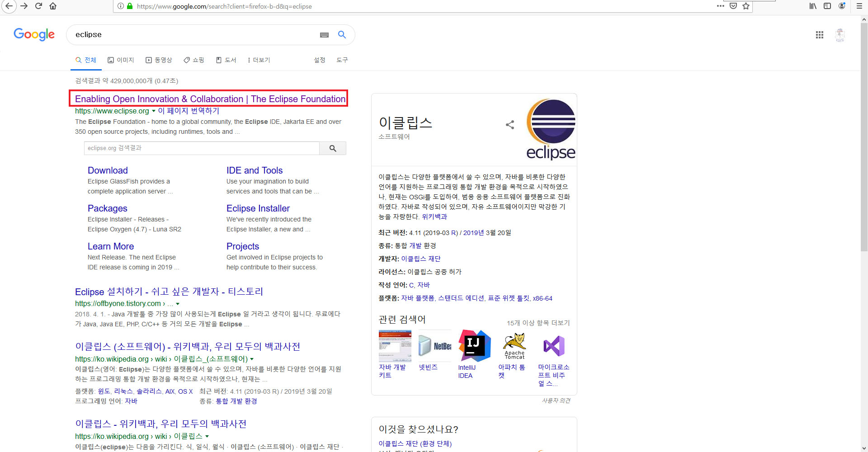Switch to the 쇼핑 tab
This screenshot has width=868, height=452.
point(194,60)
